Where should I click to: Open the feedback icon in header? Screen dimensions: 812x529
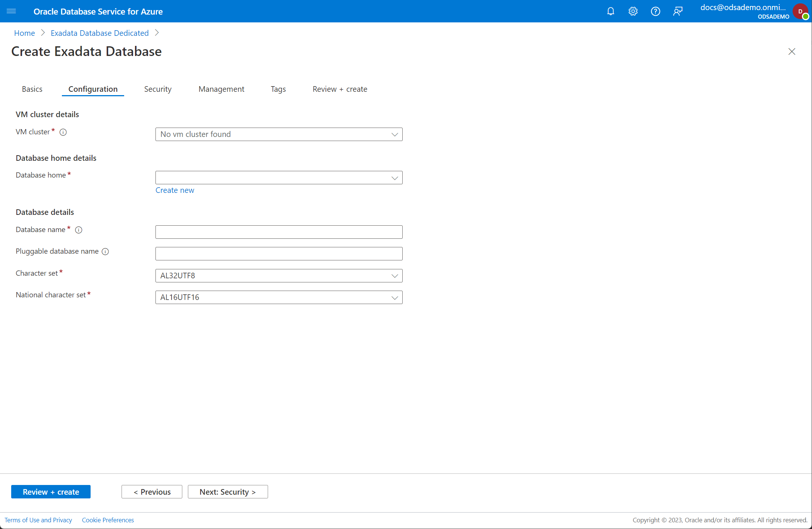point(677,11)
